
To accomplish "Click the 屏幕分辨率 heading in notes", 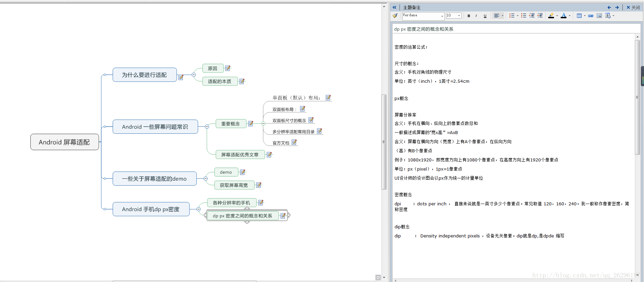I will (x=405, y=115).
